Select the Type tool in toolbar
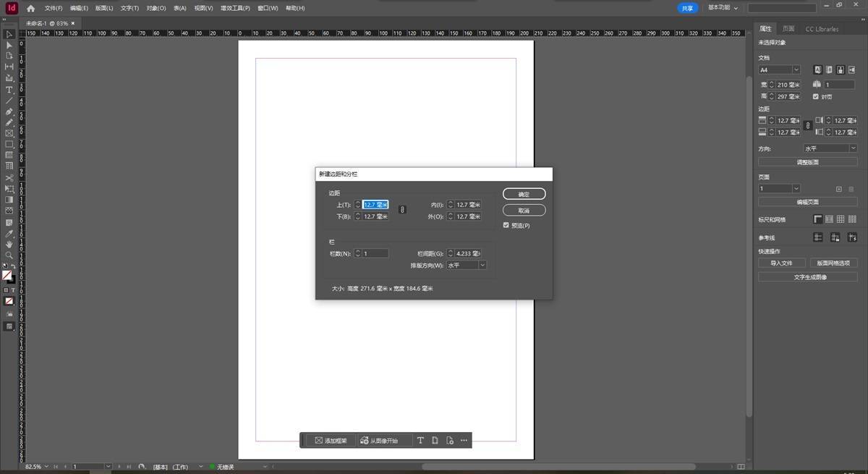The image size is (868, 474). [9, 90]
